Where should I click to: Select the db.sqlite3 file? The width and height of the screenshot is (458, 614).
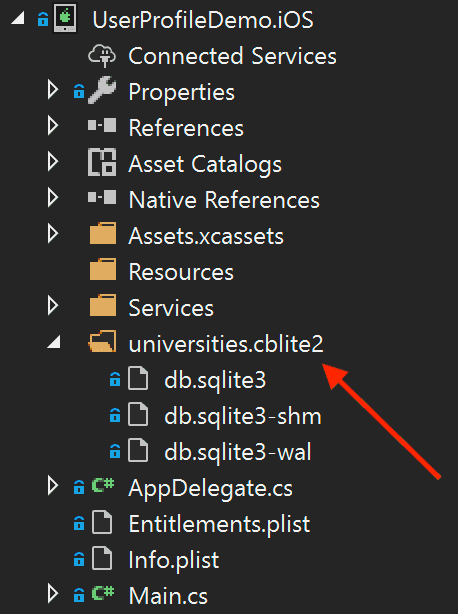click(215, 380)
